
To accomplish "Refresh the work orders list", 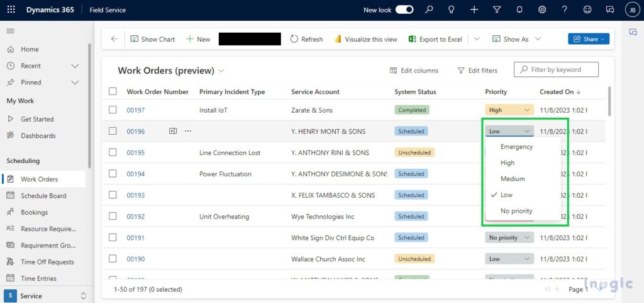I will pos(306,39).
